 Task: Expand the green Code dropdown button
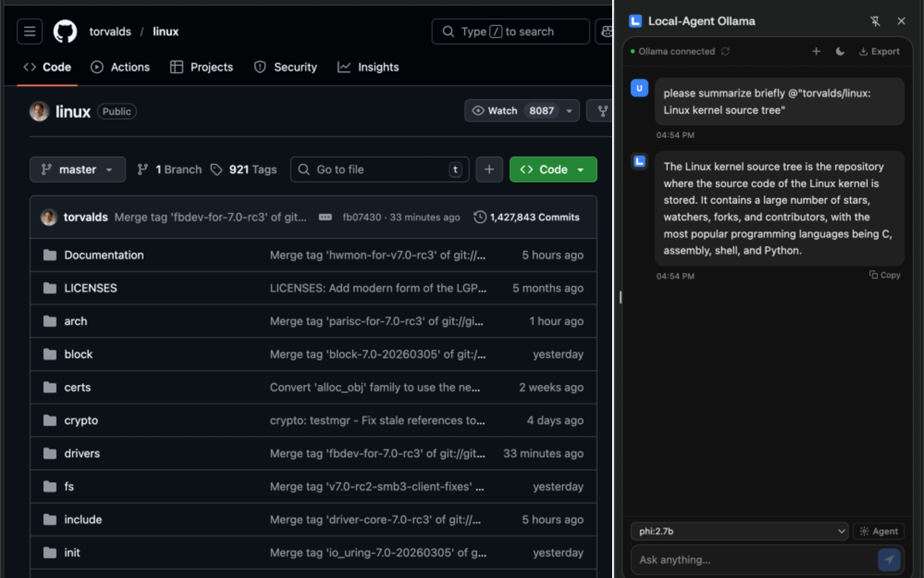pos(553,170)
